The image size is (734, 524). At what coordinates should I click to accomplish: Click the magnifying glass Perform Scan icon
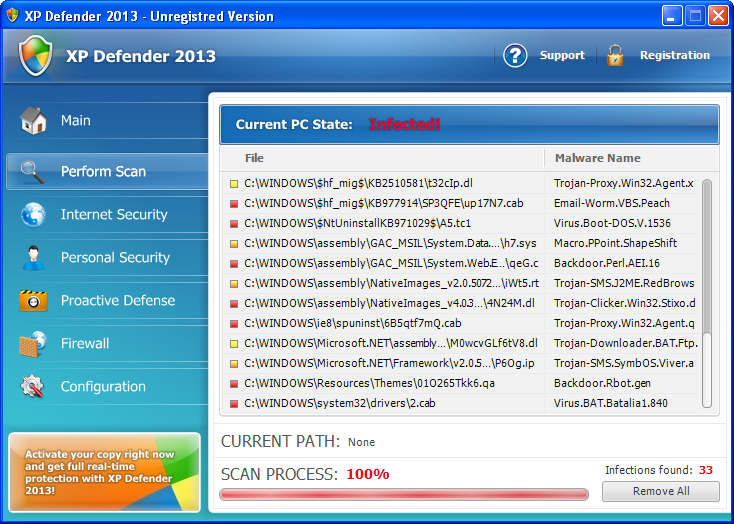(33, 171)
